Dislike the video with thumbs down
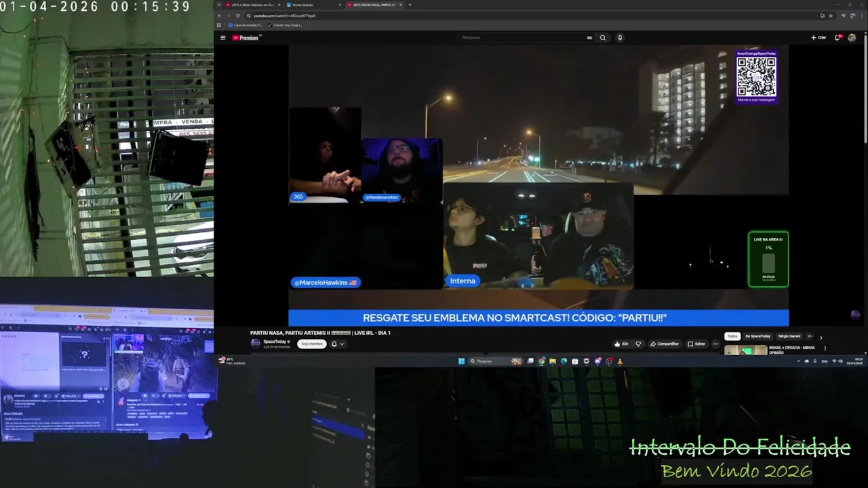Screen dimensions: 868x488 tap(638, 344)
